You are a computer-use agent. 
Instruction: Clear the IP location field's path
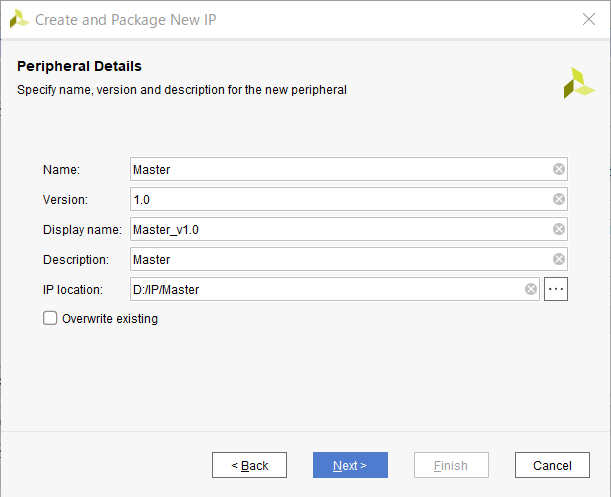(x=531, y=289)
